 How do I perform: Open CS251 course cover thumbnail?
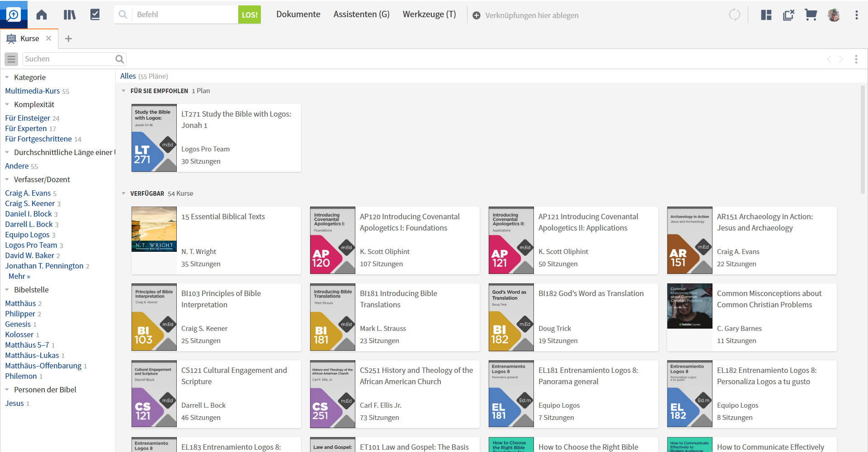click(333, 394)
